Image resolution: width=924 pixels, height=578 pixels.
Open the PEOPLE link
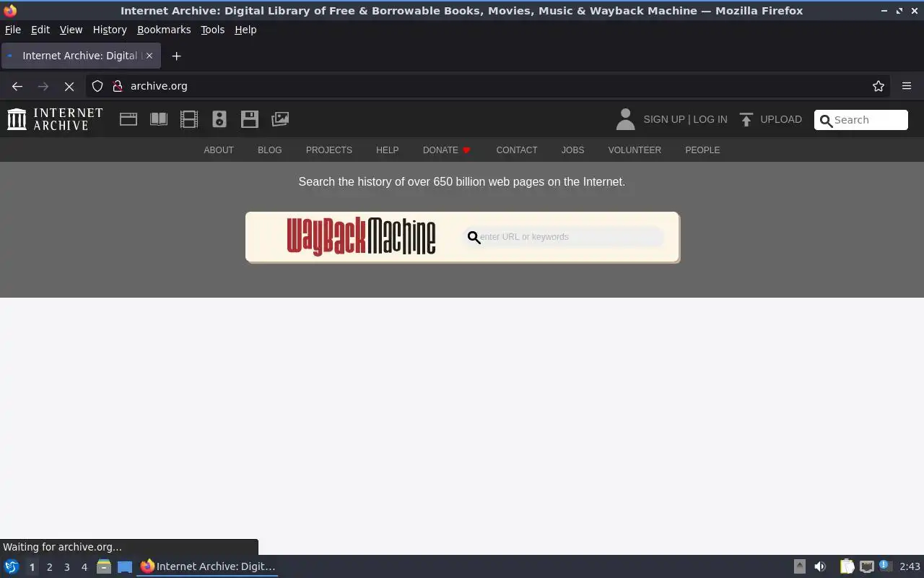(702, 150)
